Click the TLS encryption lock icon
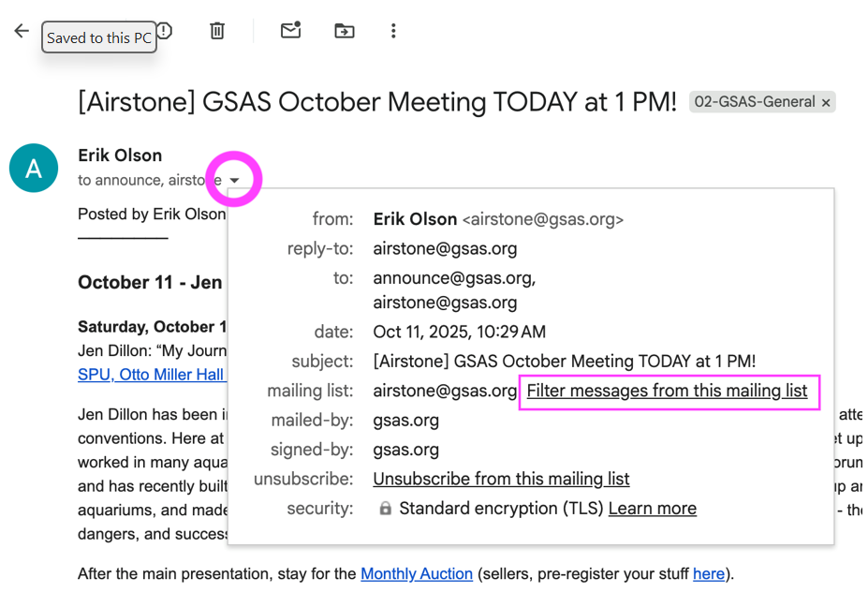This screenshot has width=868, height=607. [385, 509]
